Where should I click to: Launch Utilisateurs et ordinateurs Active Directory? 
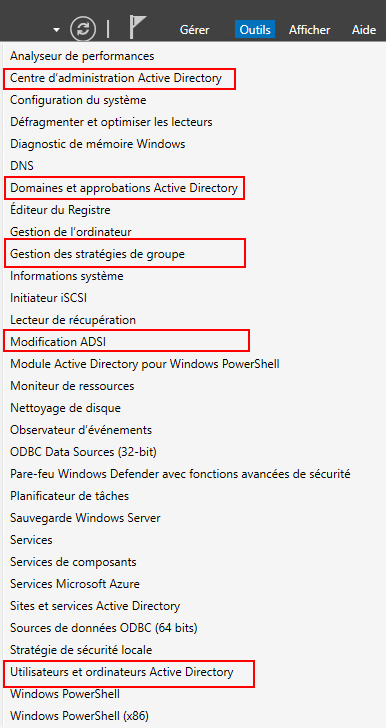[122, 672]
